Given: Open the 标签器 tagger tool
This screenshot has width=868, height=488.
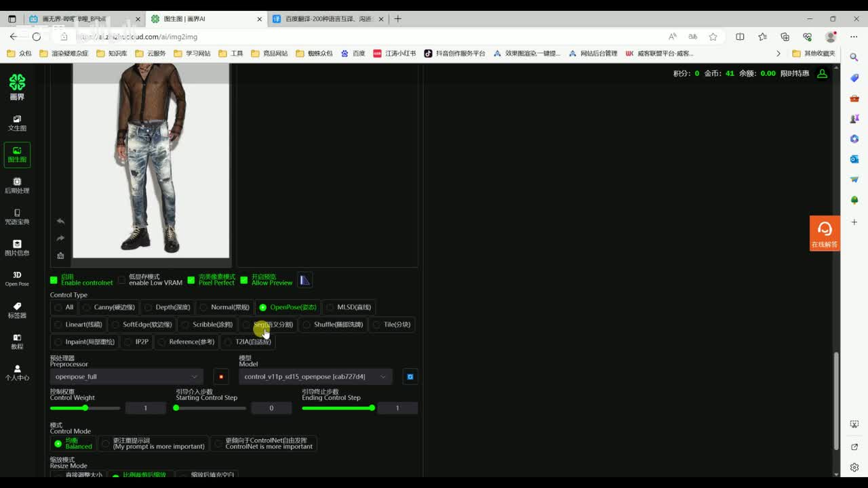Looking at the screenshot, I should pos(17,310).
